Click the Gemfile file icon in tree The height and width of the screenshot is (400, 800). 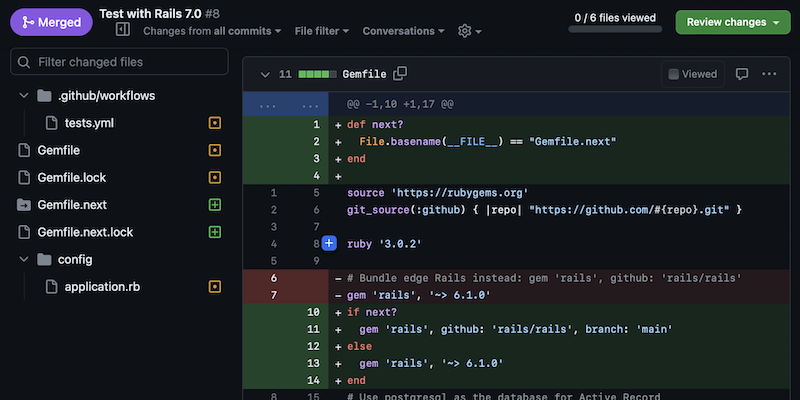tap(24, 151)
